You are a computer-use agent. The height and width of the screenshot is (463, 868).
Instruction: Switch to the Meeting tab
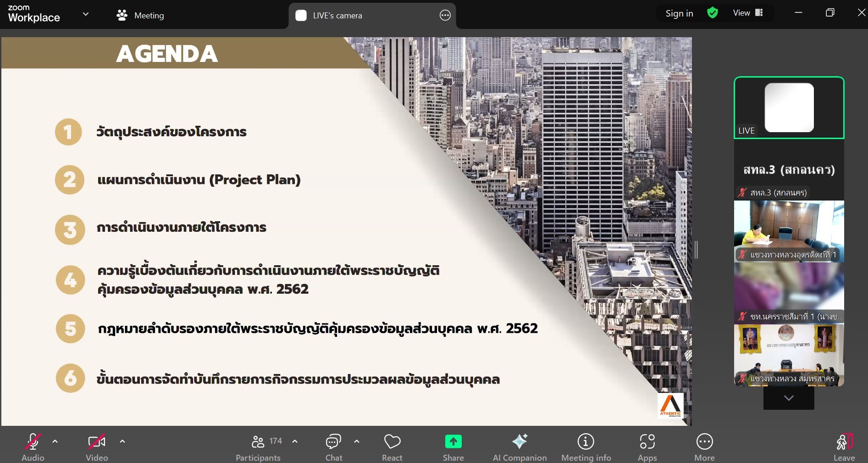tap(140, 16)
